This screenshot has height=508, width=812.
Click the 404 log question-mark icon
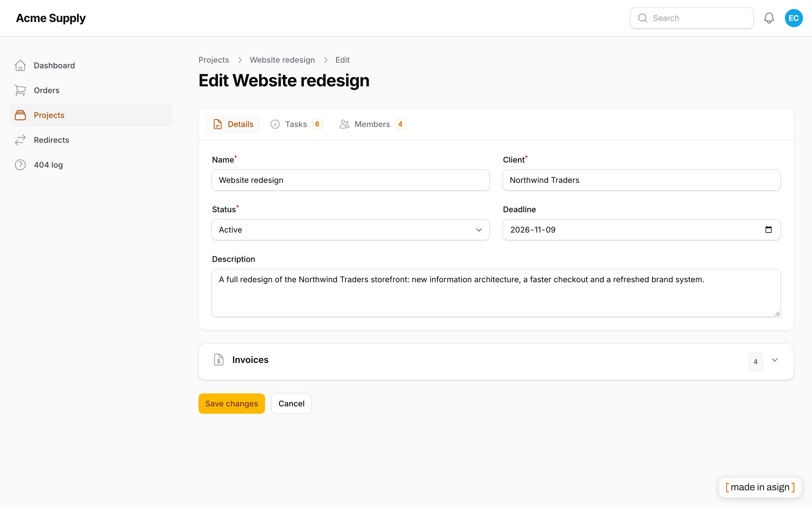(x=20, y=165)
